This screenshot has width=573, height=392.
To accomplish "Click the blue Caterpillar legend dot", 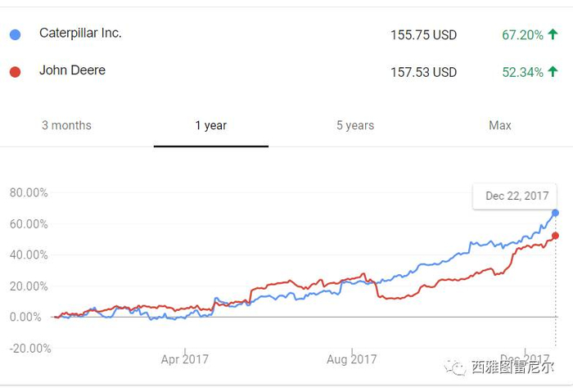I will (x=15, y=34).
